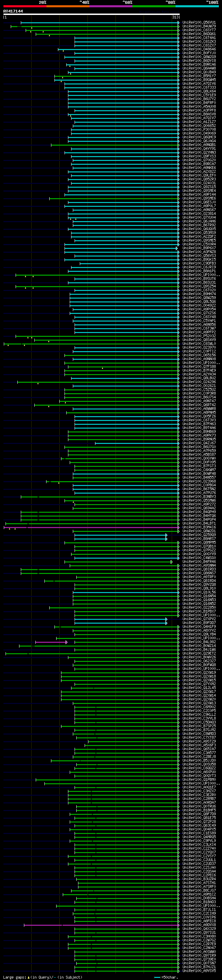
Task: Click the purple alignment bar for UniRef100_B3M4I6
Action: click(x=92, y=527)
